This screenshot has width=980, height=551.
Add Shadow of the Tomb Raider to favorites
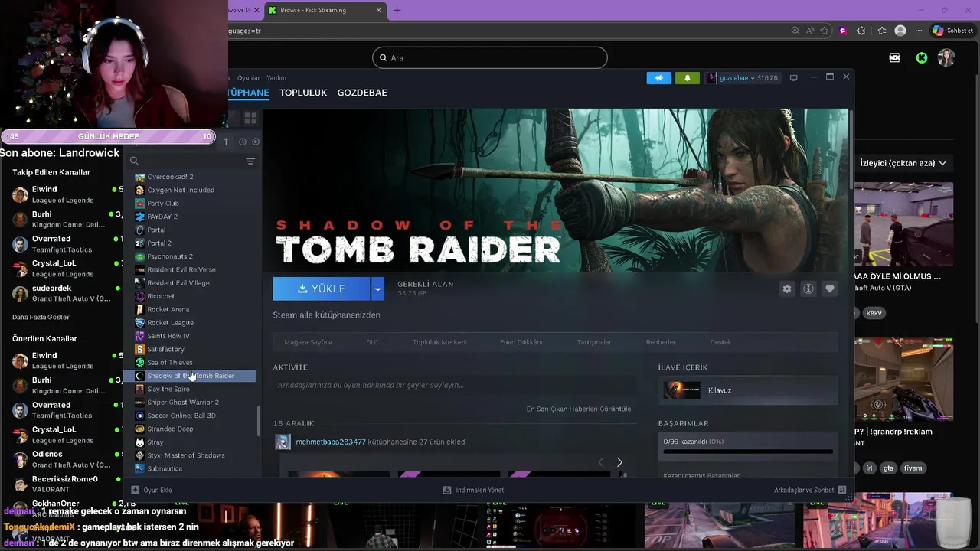tap(829, 289)
